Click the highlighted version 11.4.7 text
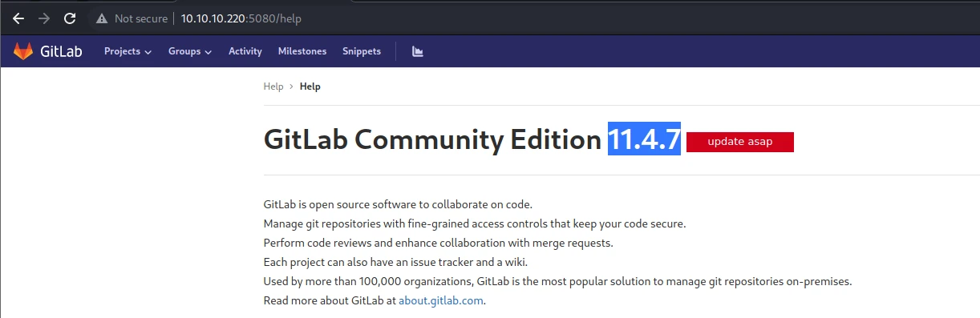 click(x=644, y=139)
